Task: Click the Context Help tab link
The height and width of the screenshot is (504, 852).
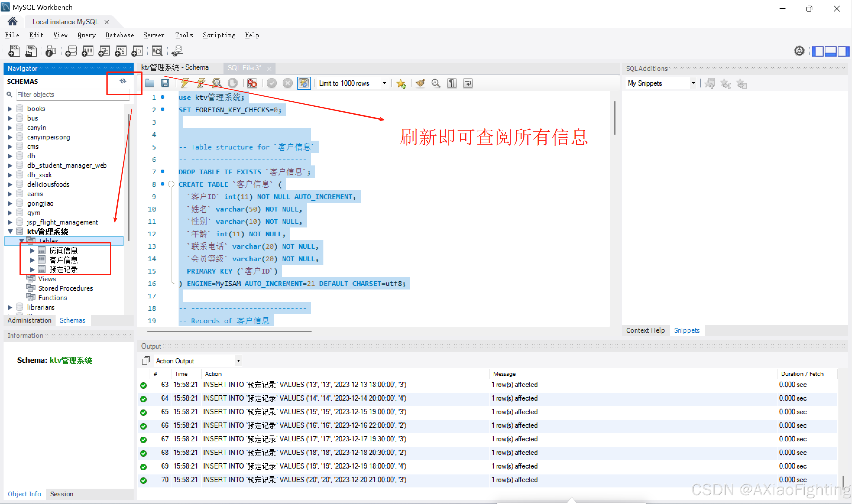Action: 645,330
